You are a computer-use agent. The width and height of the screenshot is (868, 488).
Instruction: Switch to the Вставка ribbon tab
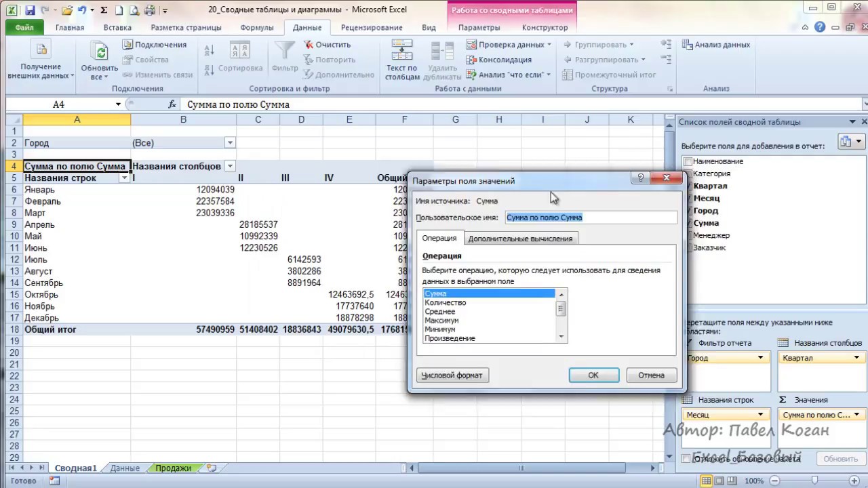tap(118, 28)
